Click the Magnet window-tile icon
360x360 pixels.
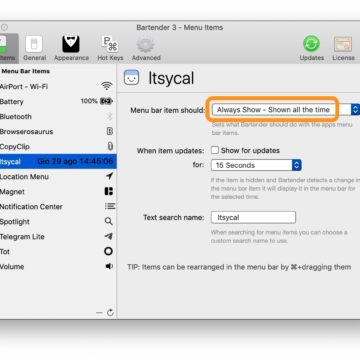[x=109, y=191]
